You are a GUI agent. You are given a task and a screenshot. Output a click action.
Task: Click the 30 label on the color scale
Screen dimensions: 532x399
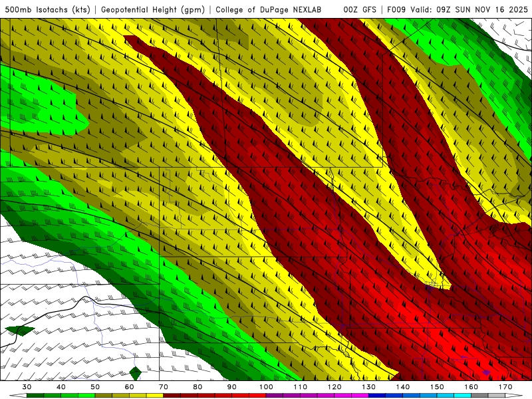pos(27,387)
